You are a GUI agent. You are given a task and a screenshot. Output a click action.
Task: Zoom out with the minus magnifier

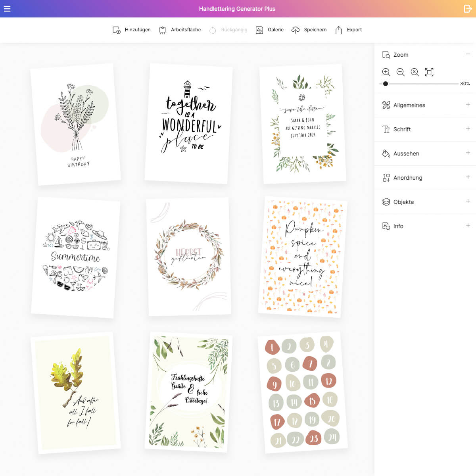click(401, 72)
